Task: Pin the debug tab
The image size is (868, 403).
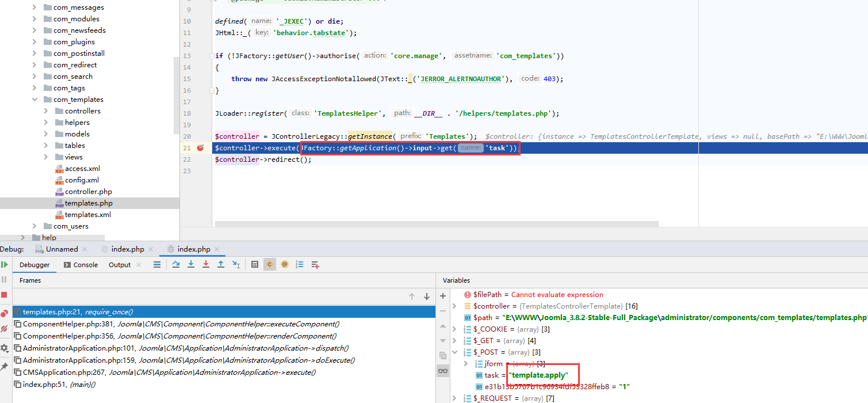Action: click(4, 367)
